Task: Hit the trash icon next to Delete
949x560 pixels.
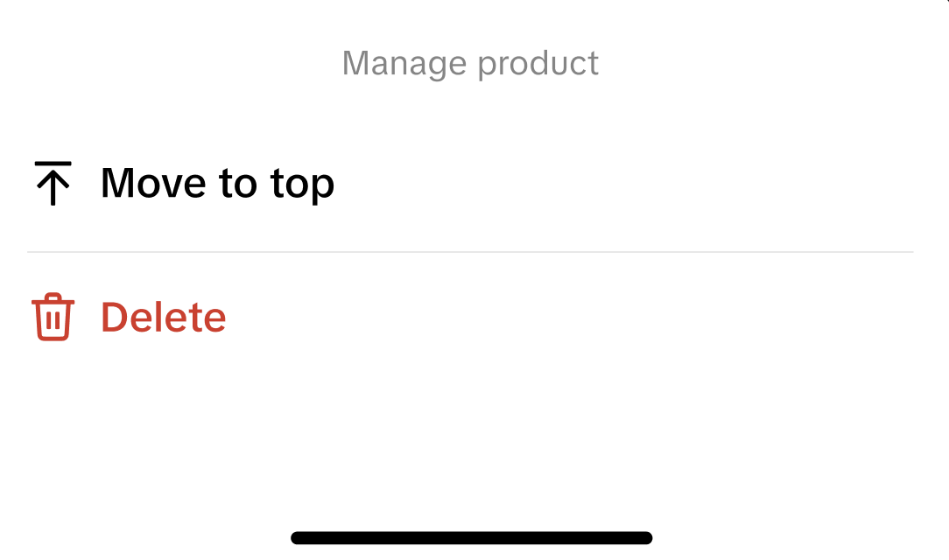Action: click(53, 317)
